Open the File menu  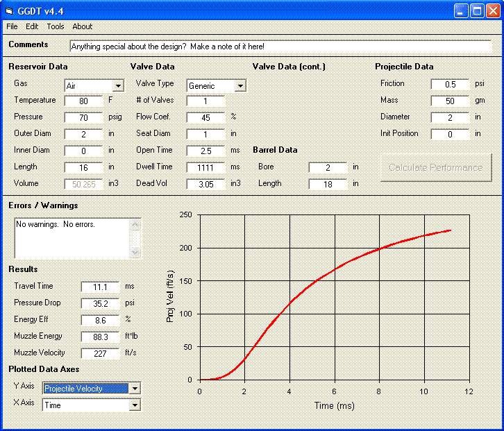point(12,26)
